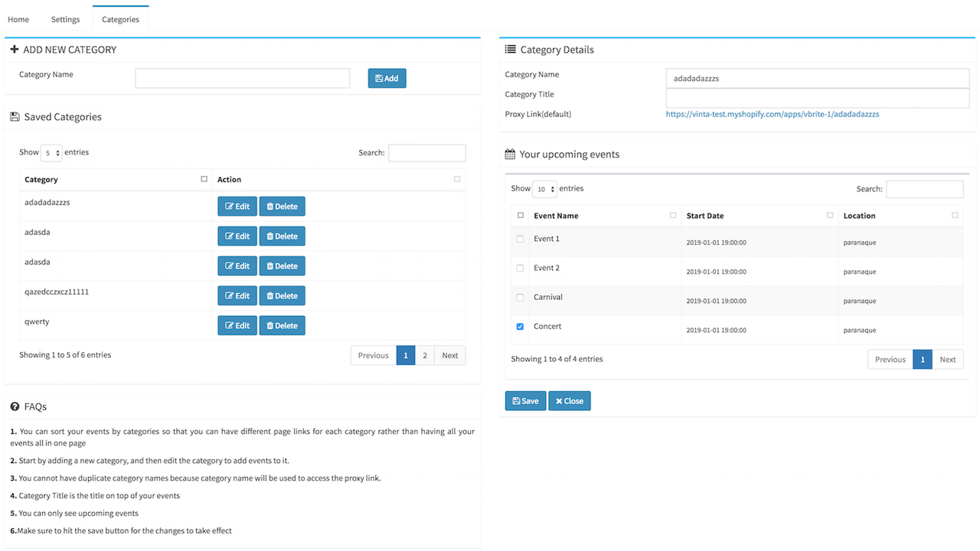Edit the qwerty category

(x=237, y=325)
